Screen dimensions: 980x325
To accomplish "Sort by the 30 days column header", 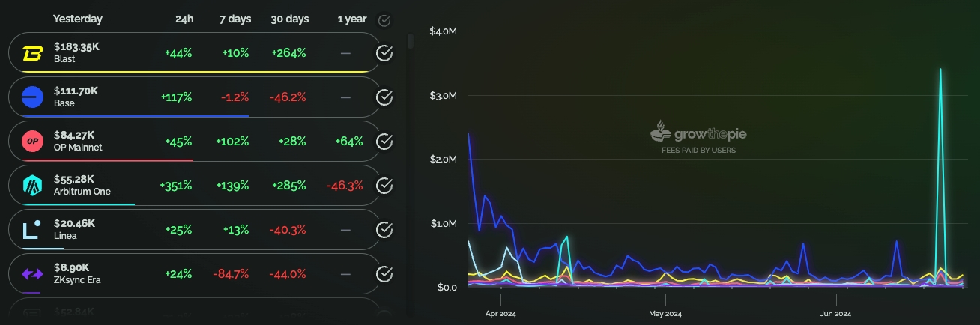I will tap(290, 19).
